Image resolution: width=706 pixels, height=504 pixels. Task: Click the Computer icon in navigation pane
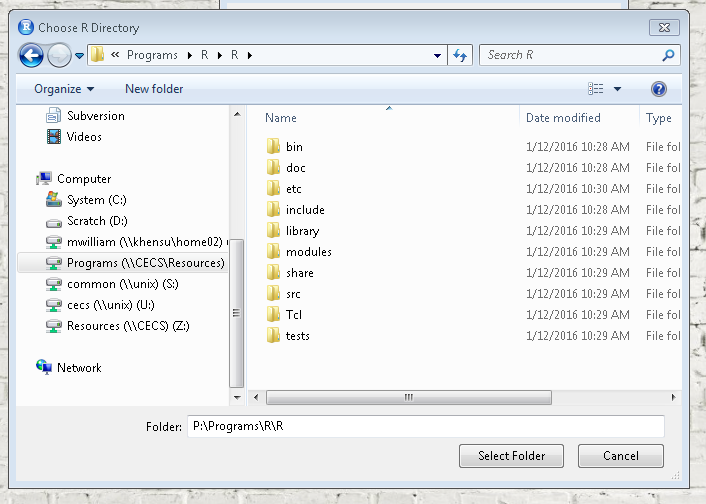point(44,178)
